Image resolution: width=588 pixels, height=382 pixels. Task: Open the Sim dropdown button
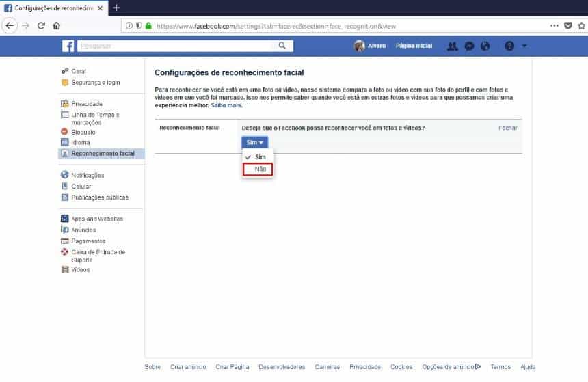click(x=254, y=142)
